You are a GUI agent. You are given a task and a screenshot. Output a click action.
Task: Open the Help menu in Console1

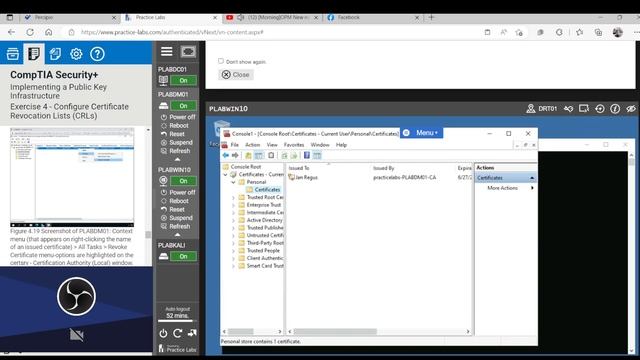pos(341,145)
